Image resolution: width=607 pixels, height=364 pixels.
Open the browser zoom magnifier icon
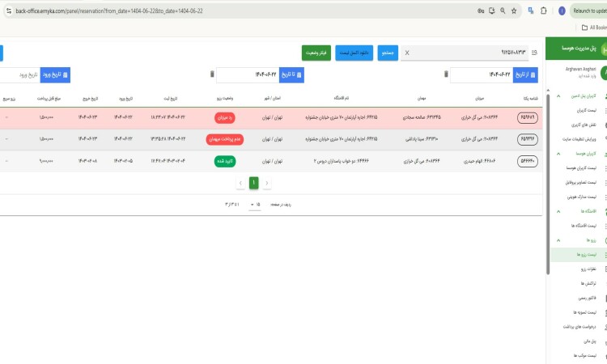point(503,11)
